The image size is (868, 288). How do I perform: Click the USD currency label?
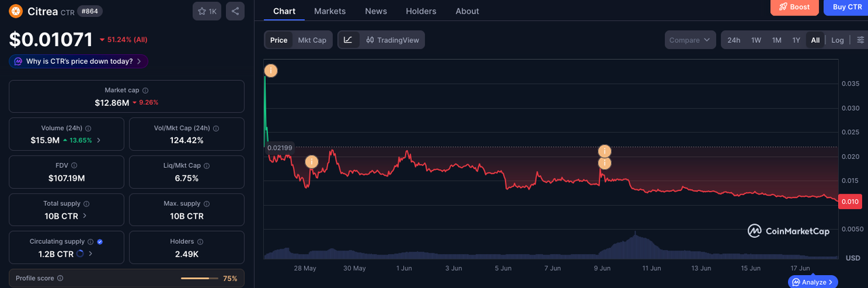[x=852, y=258]
